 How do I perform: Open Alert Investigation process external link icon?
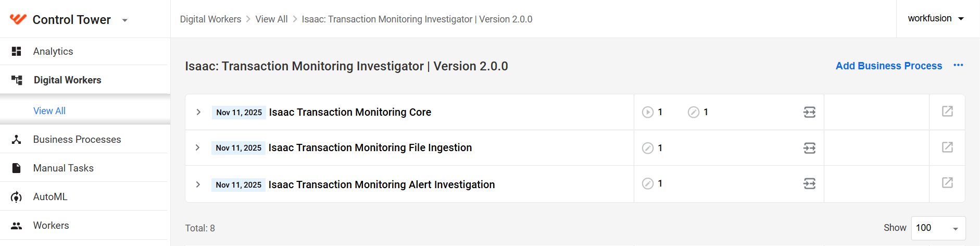click(x=947, y=182)
